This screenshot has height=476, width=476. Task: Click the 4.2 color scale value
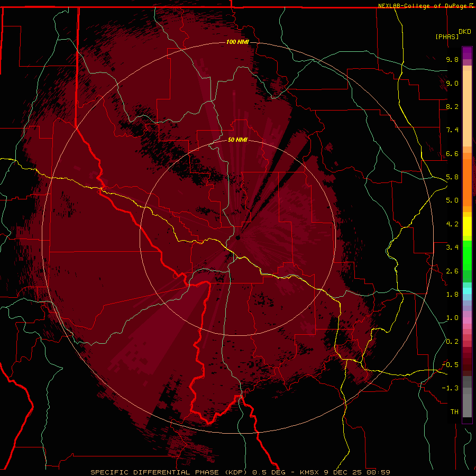coord(452,224)
